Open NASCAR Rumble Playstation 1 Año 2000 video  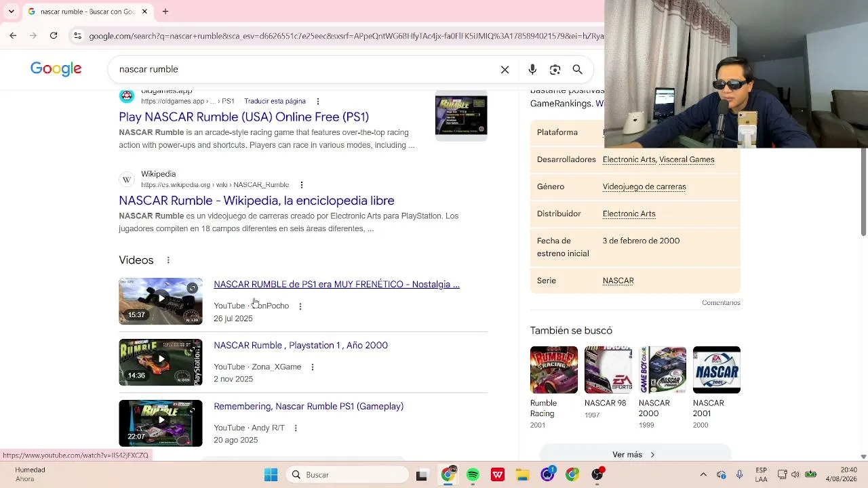301,345
